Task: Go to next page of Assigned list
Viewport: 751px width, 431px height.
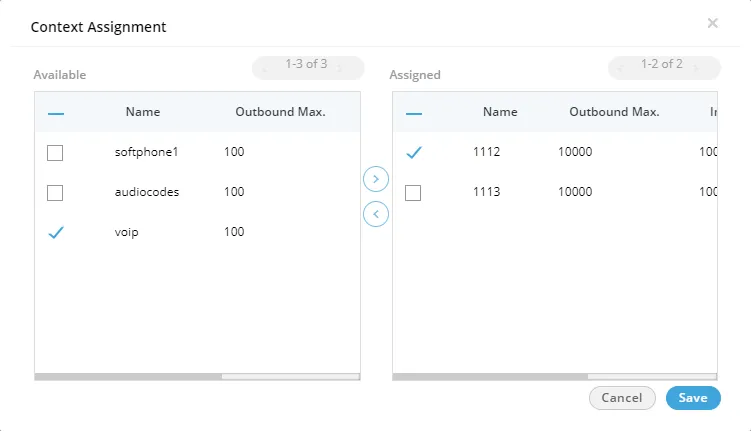Action: click(x=695, y=68)
